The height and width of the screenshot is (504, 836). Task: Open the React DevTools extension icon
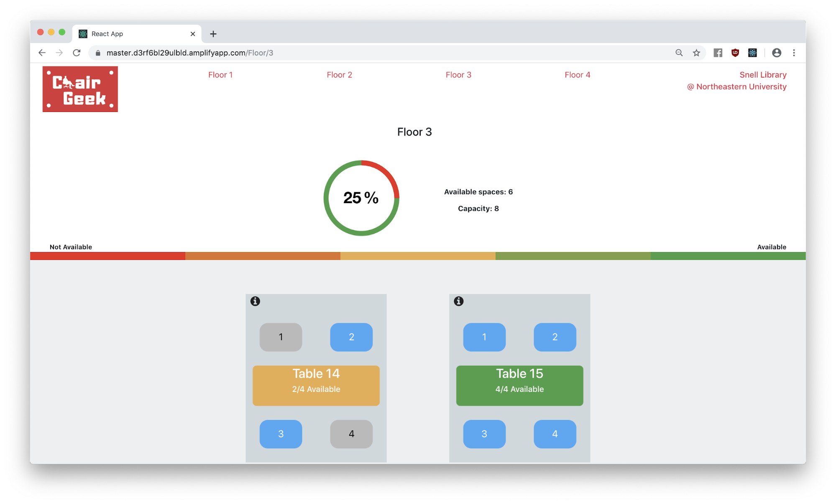[752, 53]
